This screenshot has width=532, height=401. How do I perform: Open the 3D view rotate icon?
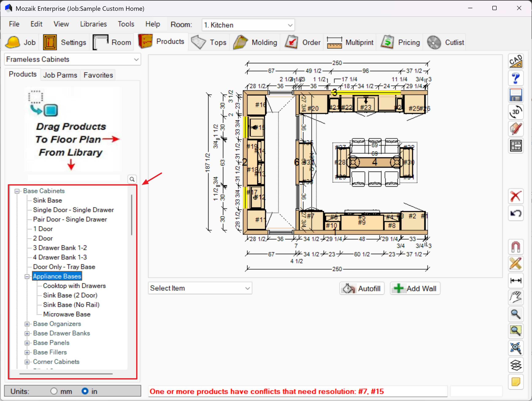pos(516,112)
